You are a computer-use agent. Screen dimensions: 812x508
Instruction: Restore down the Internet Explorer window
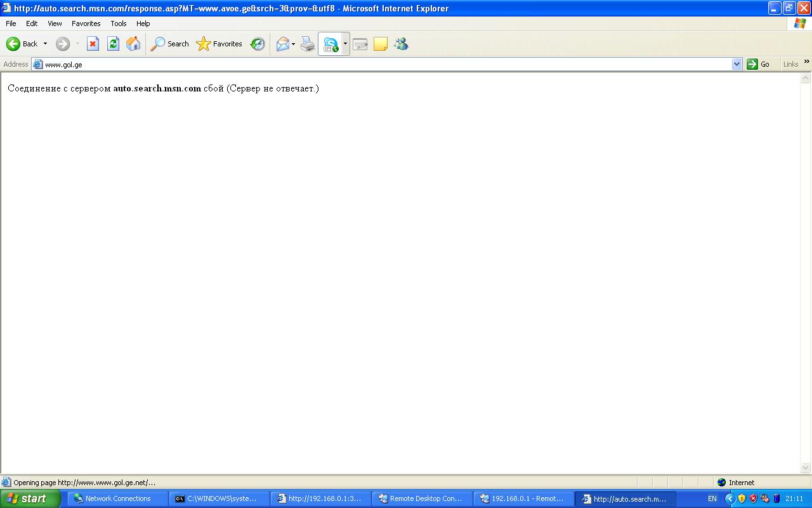789,8
